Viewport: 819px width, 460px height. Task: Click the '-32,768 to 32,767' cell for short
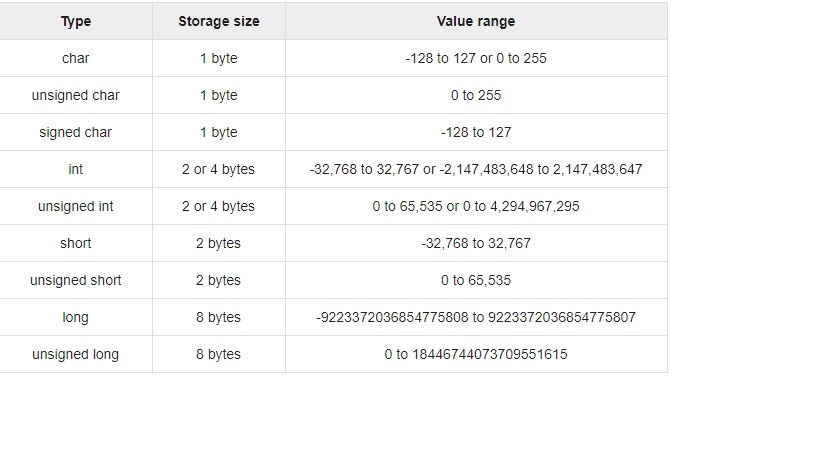[476, 243]
